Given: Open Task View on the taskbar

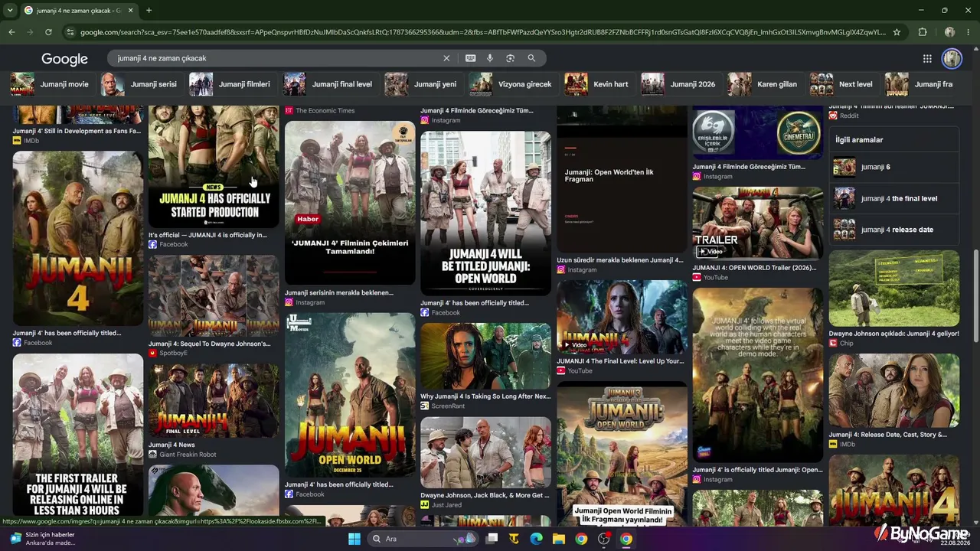Looking at the screenshot, I should [x=492, y=539].
